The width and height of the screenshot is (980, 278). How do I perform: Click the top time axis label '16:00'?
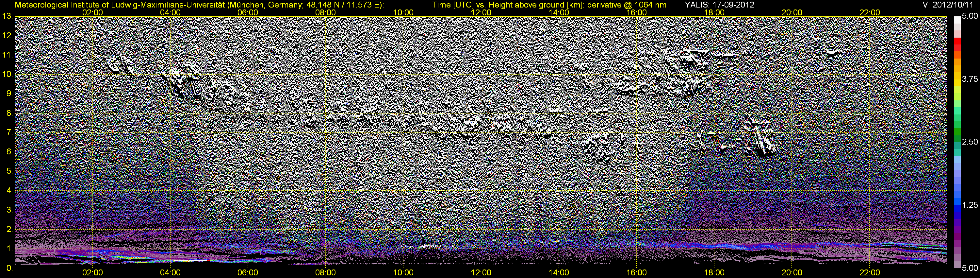click(x=636, y=12)
